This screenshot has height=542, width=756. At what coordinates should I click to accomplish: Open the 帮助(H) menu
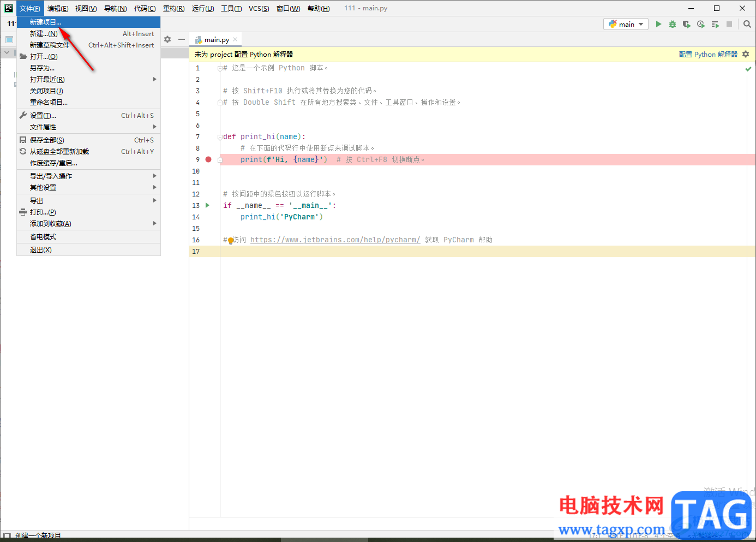[x=319, y=8]
